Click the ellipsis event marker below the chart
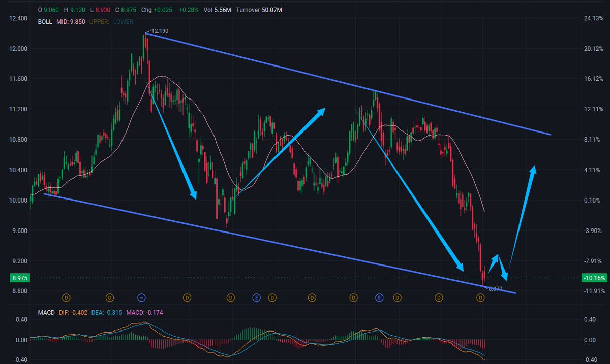This screenshot has width=610, height=364. pyautogui.click(x=142, y=297)
